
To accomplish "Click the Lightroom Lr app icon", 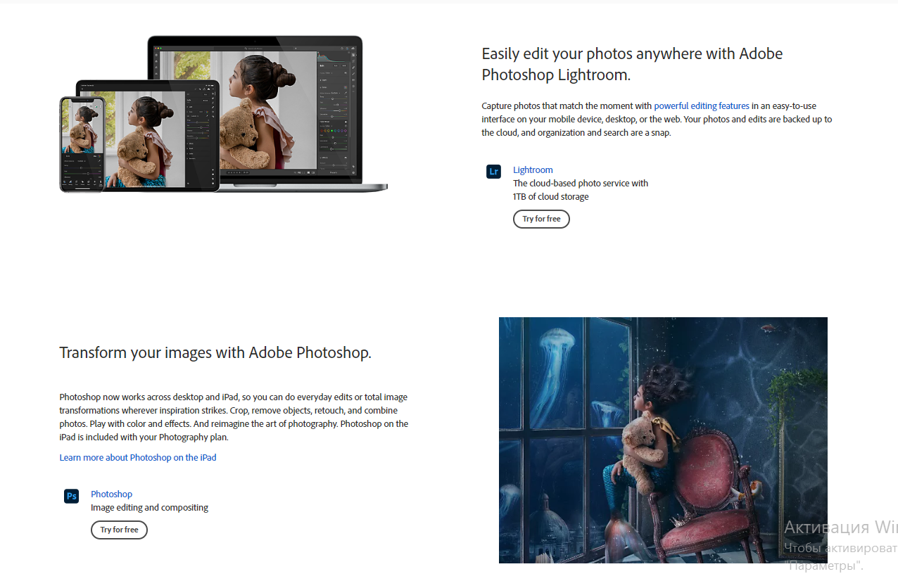I will pos(493,172).
